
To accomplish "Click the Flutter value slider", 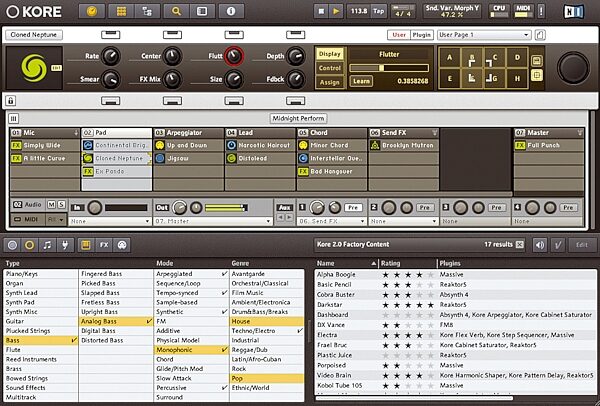I will pyautogui.click(x=389, y=68).
